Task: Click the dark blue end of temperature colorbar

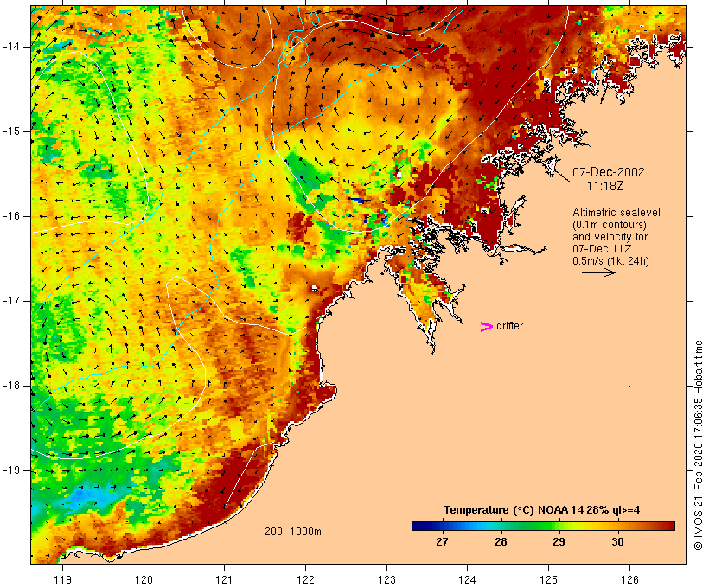Action: (x=418, y=526)
